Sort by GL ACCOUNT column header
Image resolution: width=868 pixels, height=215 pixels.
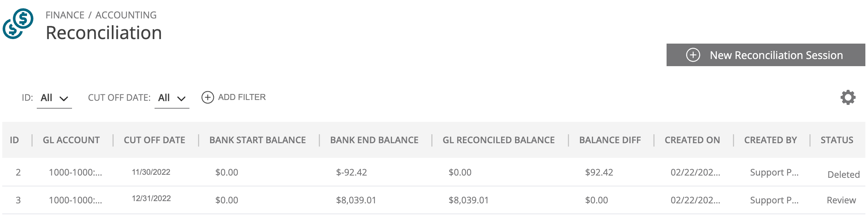click(71, 140)
